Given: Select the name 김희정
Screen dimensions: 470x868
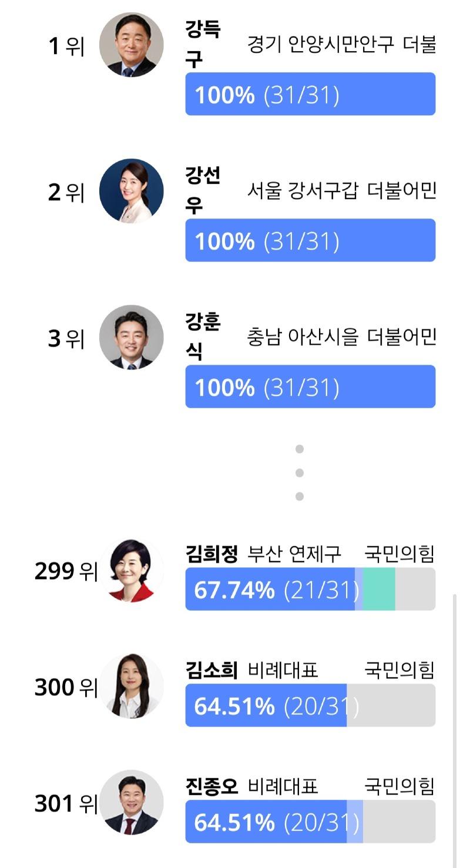Looking at the screenshot, I should 211,554.
